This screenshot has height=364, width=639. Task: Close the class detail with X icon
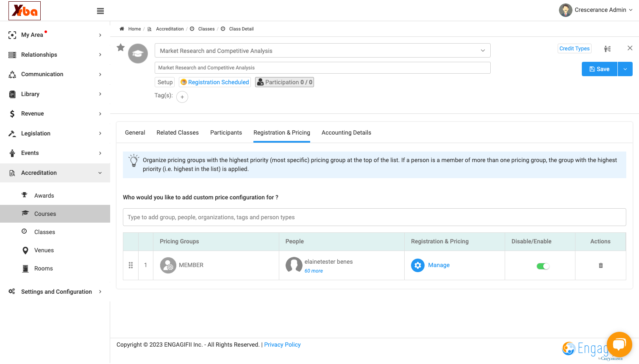click(x=630, y=48)
